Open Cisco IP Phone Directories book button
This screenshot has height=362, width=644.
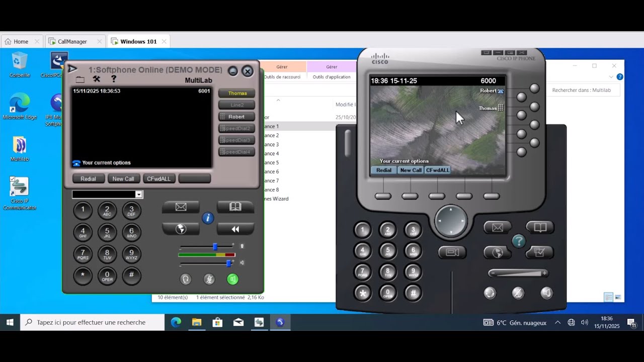pos(540,228)
